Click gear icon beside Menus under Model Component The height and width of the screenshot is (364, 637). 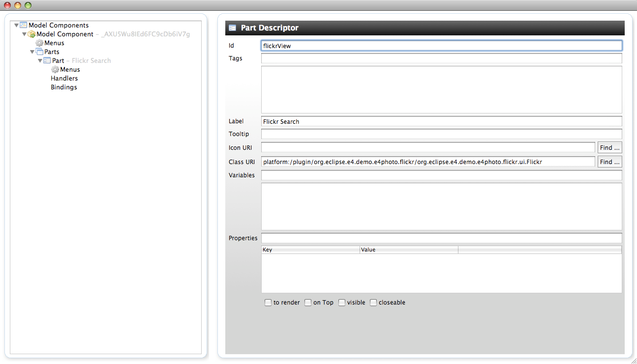click(39, 43)
